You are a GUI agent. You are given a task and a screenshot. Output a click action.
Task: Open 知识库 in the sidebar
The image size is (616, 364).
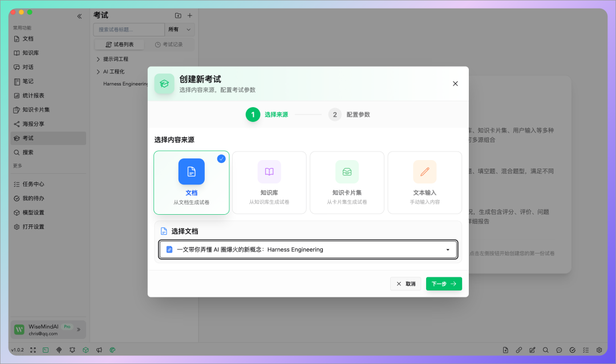(x=48, y=53)
